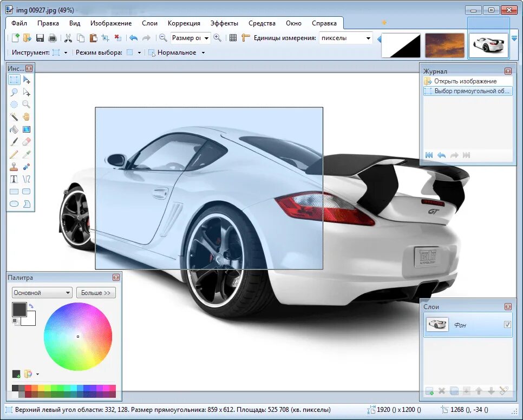Select the Magic Wand tool
The height and width of the screenshot is (420, 523).
coord(14,117)
